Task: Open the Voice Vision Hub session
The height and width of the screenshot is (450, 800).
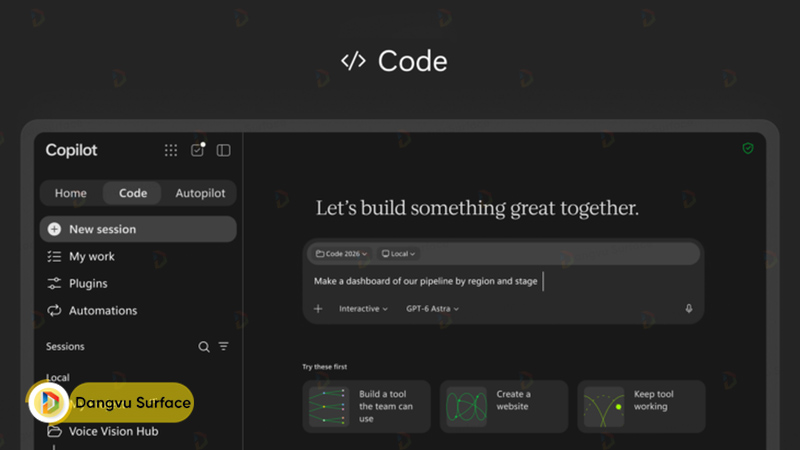Action: 113,431
